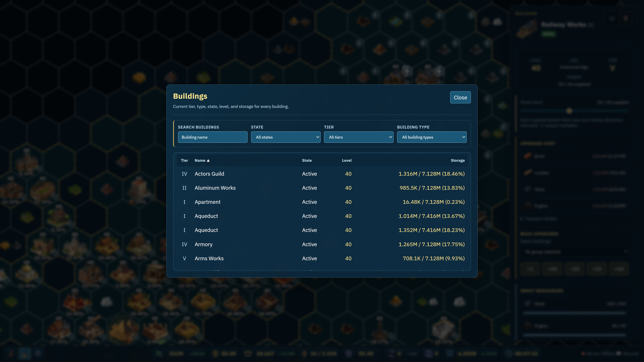
Task: Sort the table by Level column
Action: pos(347,161)
